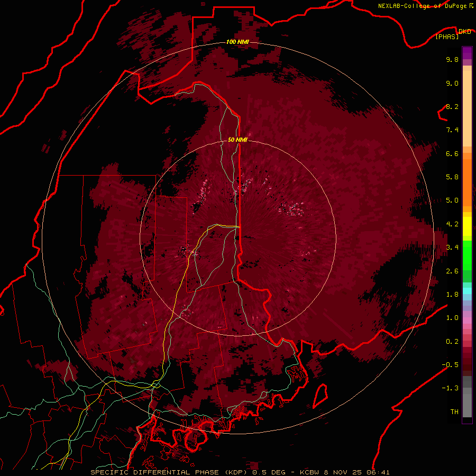Click the 100 NMI range ring label
The height and width of the screenshot is (476, 476).
click(x=237, y=42)
